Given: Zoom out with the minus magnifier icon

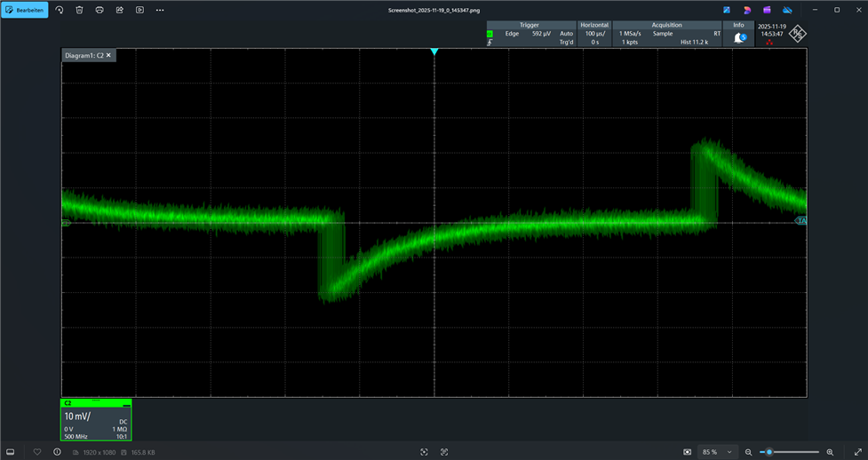Looking at the screenshot, I should 749,452.
